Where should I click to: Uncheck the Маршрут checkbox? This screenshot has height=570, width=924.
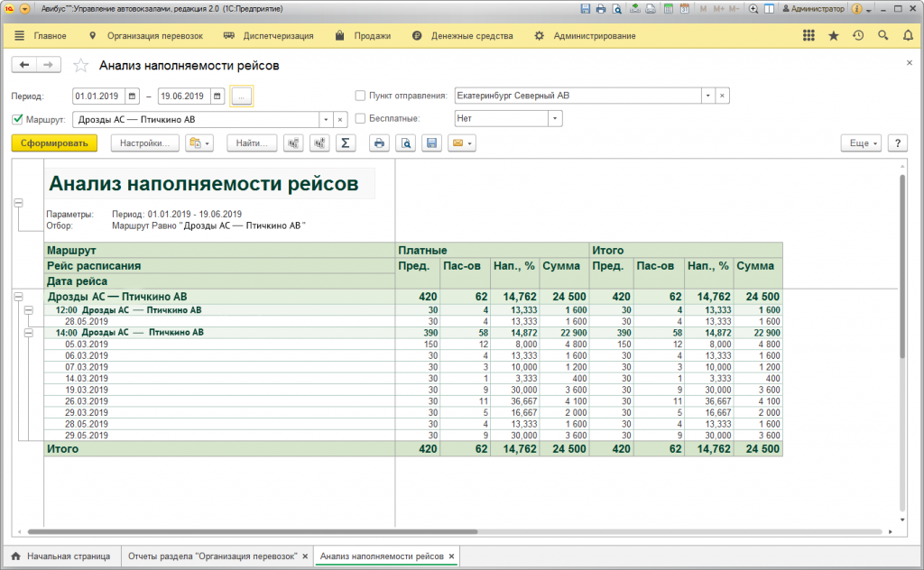18,119
